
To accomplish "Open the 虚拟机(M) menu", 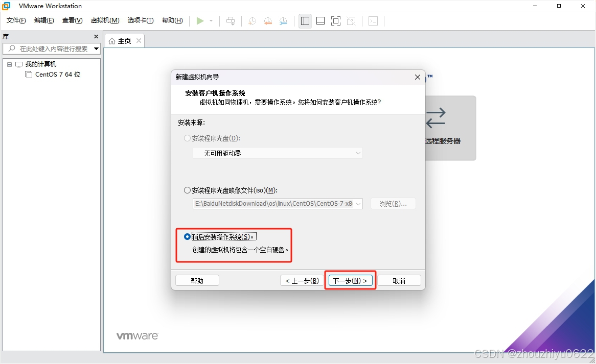I will click(105, 20).
